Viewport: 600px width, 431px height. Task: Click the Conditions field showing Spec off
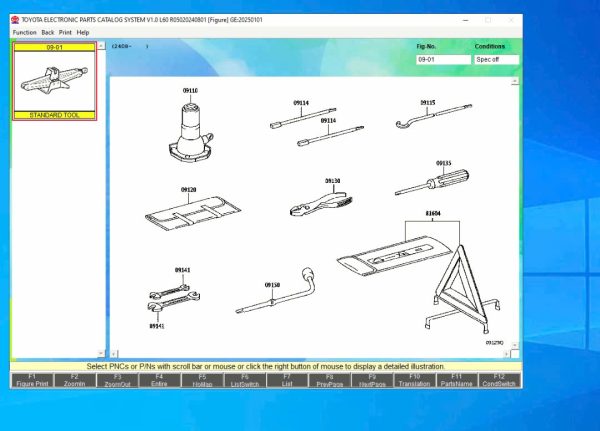pyautogui.click(x=497, y=59)
